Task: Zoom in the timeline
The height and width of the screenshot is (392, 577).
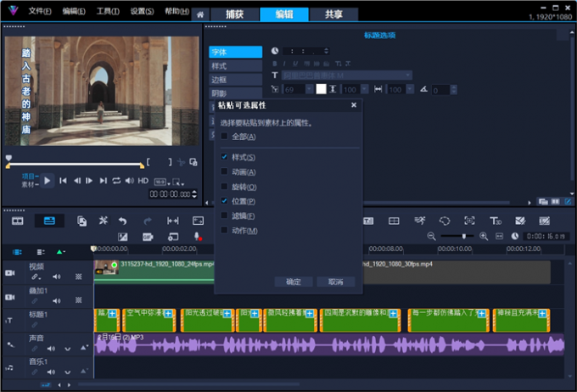Action: [484, 237]
